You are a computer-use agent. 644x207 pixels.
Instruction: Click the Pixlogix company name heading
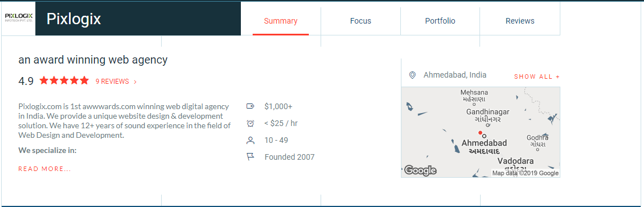click(x=74, y=19)
